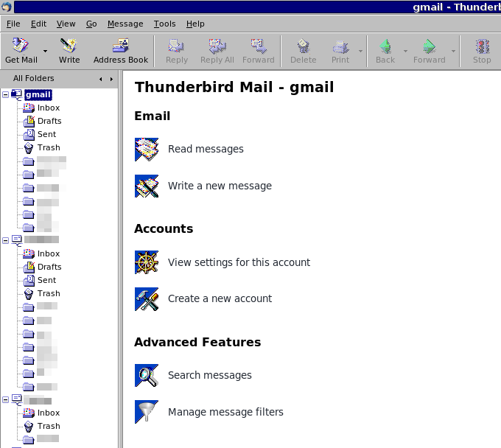Click the hammer and screwdriver new account icon

(147, 299)
